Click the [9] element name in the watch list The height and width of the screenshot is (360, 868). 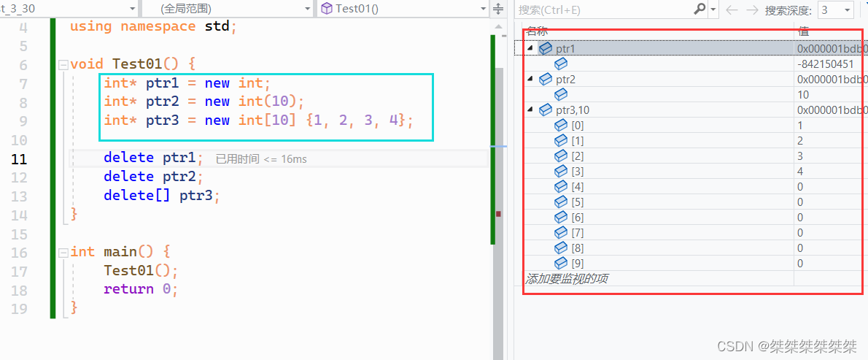click(x=578, y=263)
